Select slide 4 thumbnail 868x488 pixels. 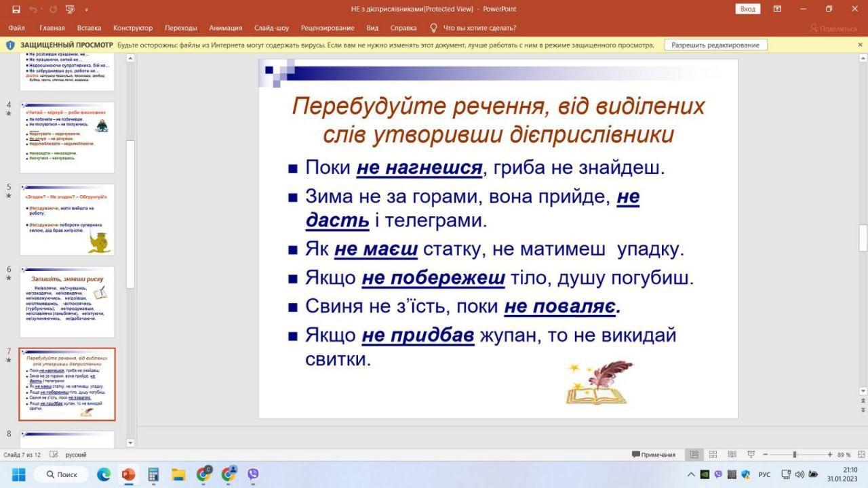pyautogui.click(x=66, y=137)
